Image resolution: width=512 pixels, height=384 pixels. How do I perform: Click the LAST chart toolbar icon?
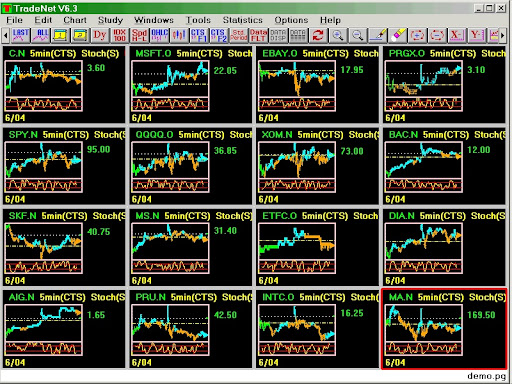coord(21,35)
